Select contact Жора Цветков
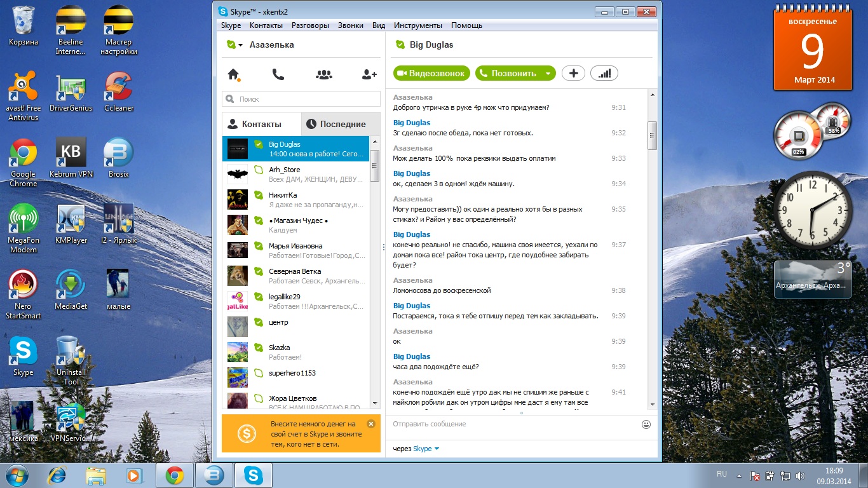The width and height of the screenshot is (868, 488). (295, 400)
